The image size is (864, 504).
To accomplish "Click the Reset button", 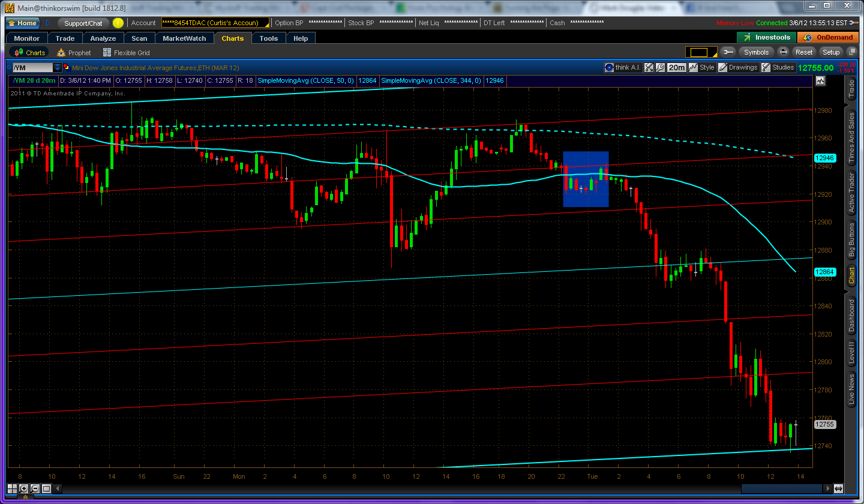I will click(x=804, y=52).
